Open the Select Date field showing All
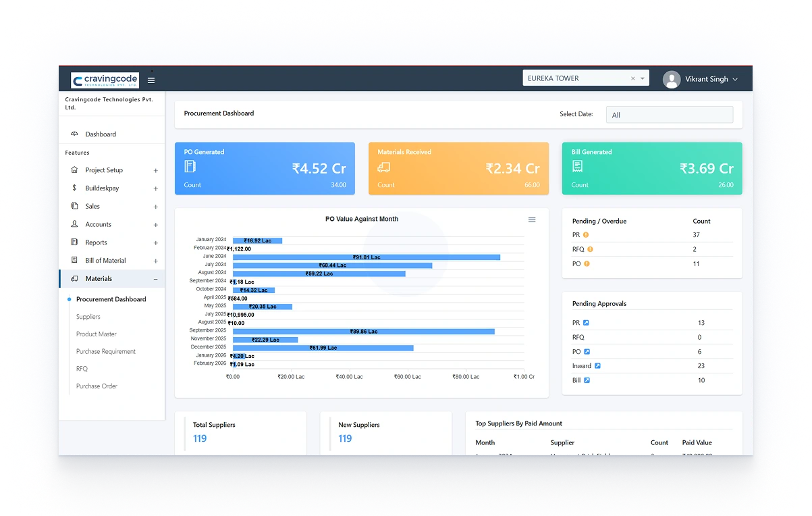The height and width of the screenshot is (516, 812). pos(670,115)
